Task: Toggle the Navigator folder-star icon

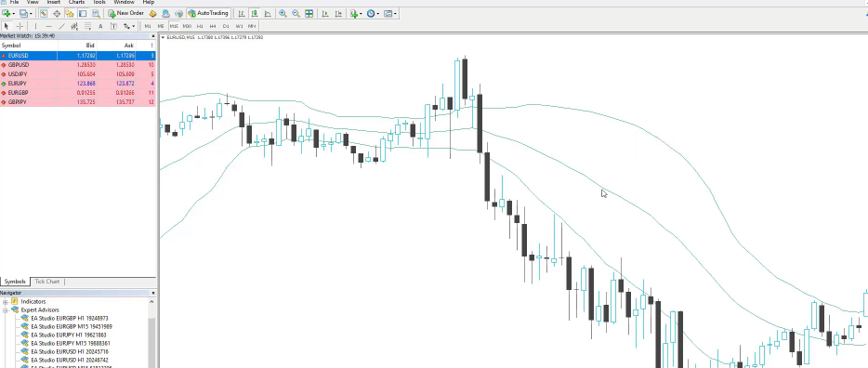Action: pos(69,13)
